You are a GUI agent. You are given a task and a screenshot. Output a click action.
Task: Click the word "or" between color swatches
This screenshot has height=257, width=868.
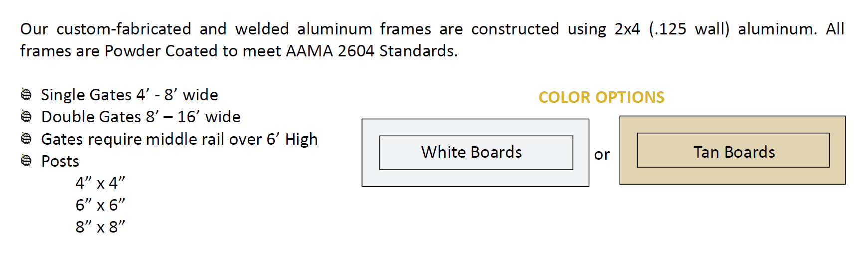click(602, 155)
